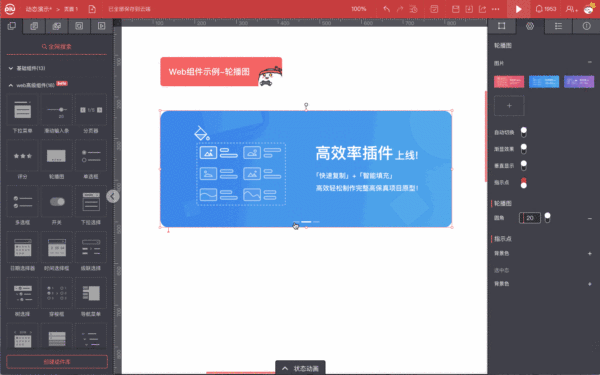Screen dimensions: 600x375
Task: Set the zoom level shown as 100%
Action: (x=359, y=9)
